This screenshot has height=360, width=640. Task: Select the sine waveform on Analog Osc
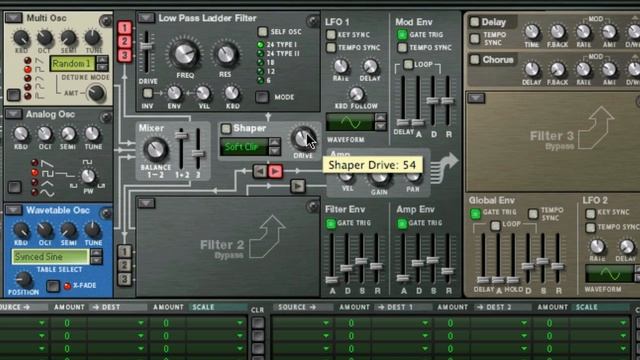[35, 192]
